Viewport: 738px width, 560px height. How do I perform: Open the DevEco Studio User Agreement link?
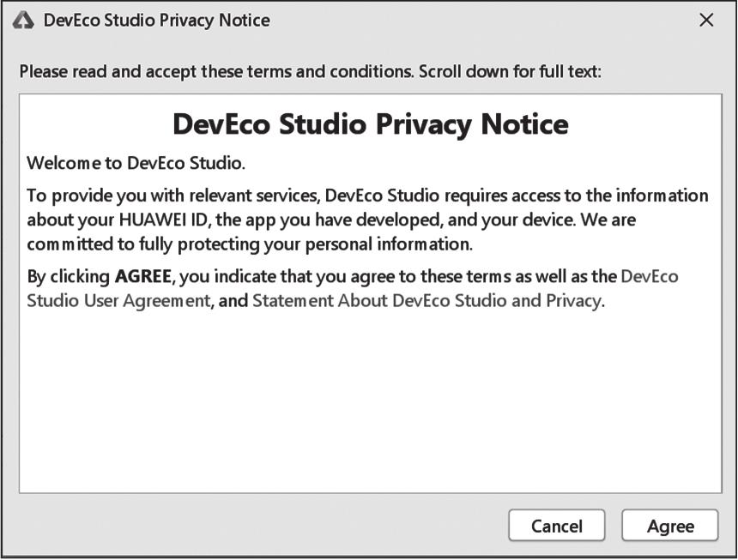click(119, 301)
